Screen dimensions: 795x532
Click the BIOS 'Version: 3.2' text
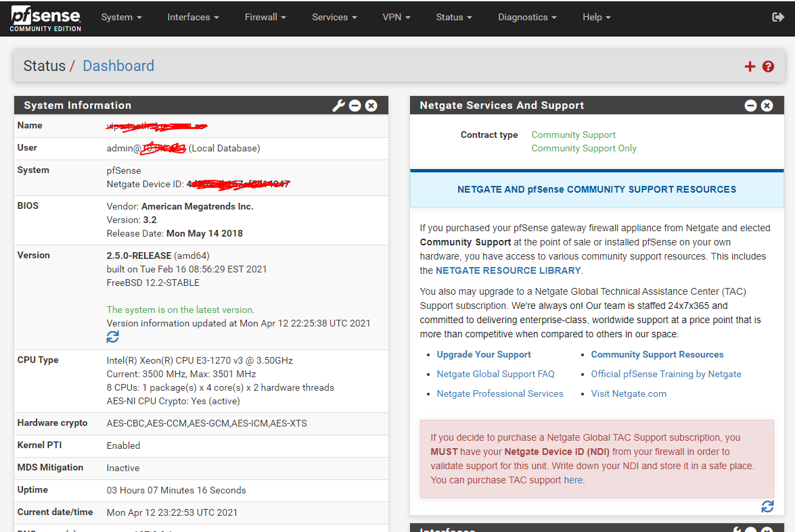click(131, 220)
